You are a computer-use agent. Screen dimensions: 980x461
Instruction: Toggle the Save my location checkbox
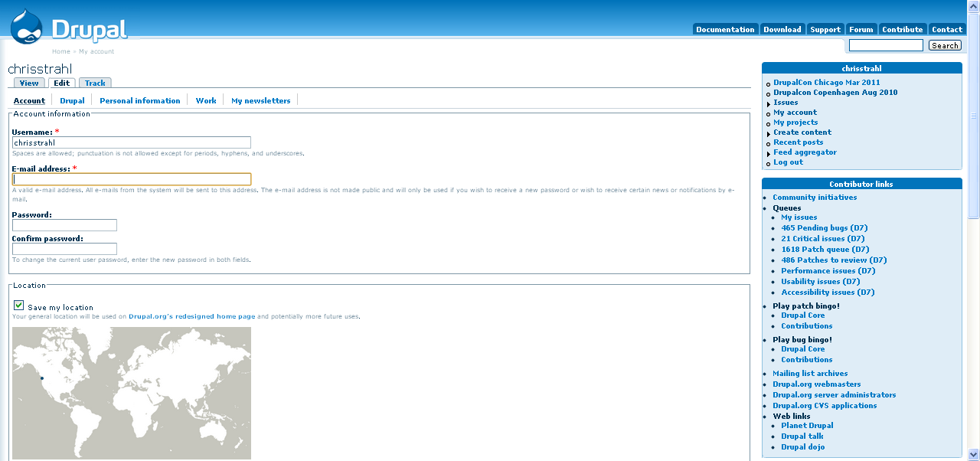(x=18, y=306)
